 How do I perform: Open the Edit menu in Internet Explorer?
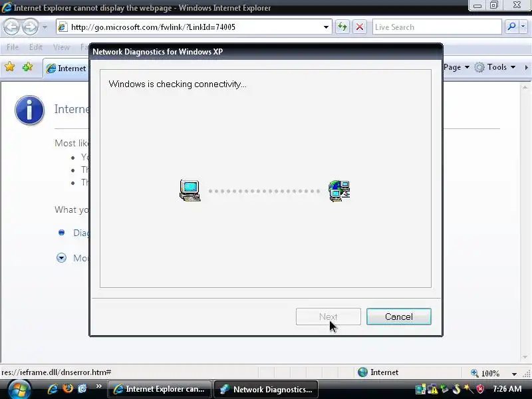click(35, 47)
